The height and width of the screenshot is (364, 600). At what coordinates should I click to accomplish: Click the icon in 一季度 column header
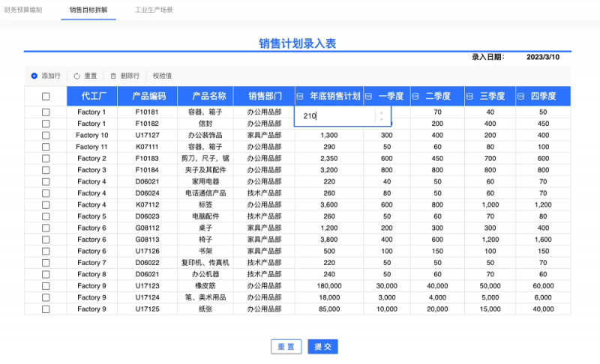(368, 96)
